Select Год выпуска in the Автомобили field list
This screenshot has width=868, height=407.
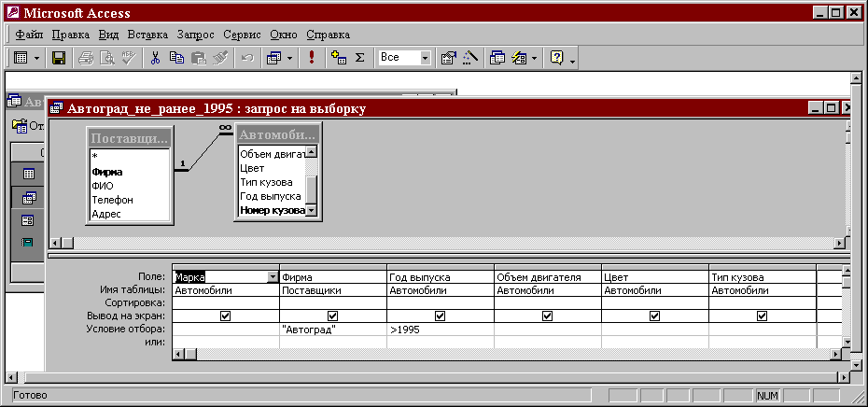pos(272,196)
